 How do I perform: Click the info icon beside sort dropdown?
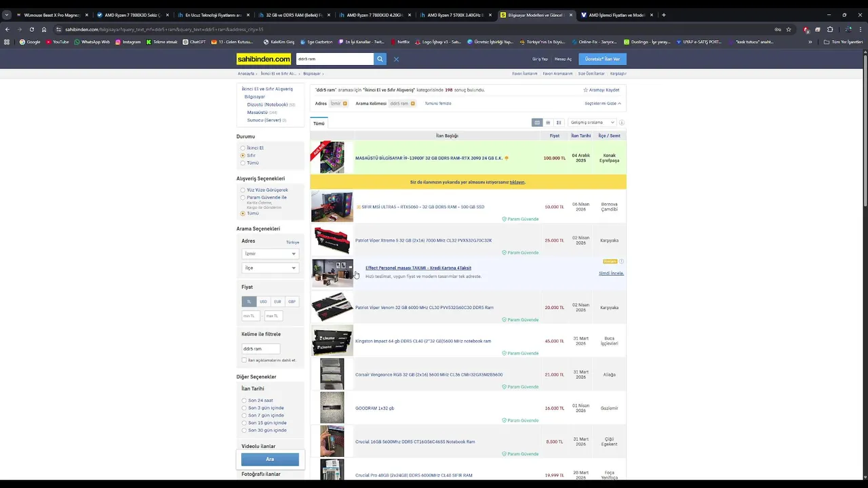pyautogui.click(x=621, y=123)
